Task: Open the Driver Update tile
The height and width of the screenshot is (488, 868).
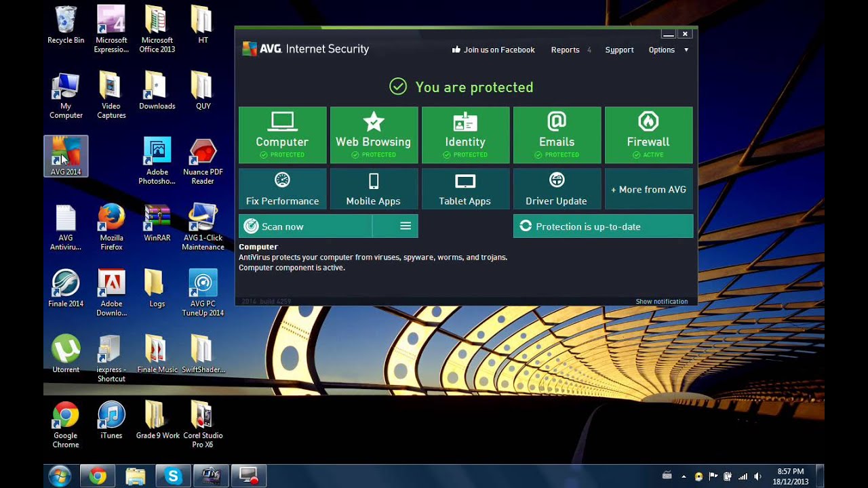Action: pos(557,188)
